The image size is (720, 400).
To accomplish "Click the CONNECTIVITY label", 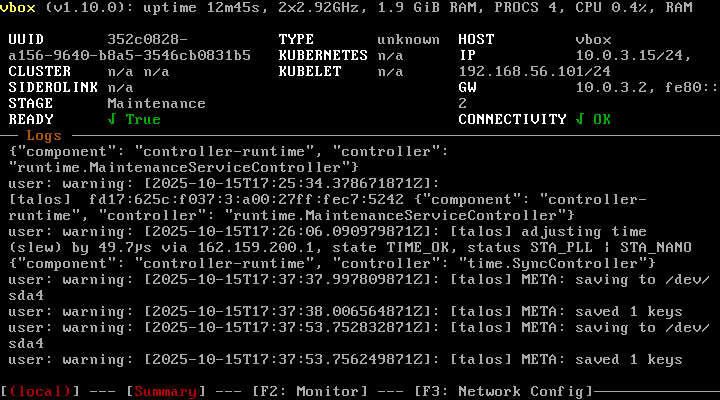I will pos(512,119).
